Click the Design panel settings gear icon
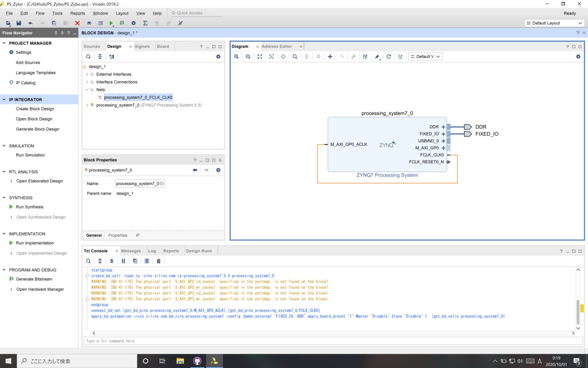This screenshot has width=588, height=368. [x=219, y=56]
